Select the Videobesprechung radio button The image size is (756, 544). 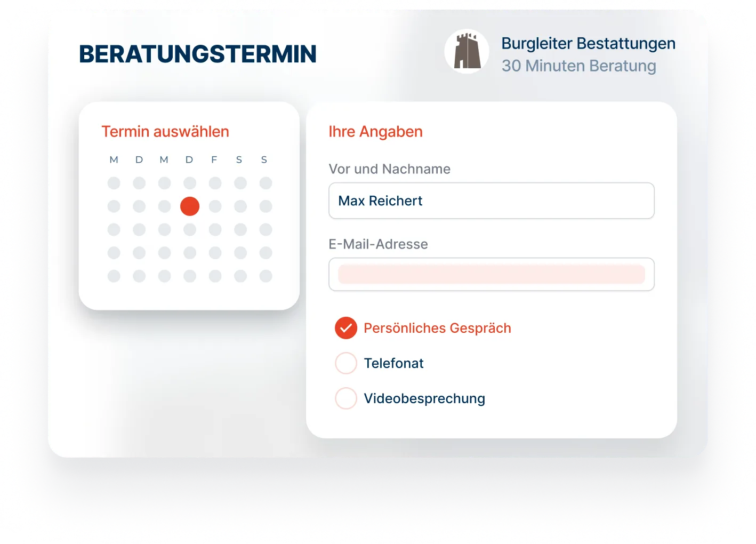[346, 398]
